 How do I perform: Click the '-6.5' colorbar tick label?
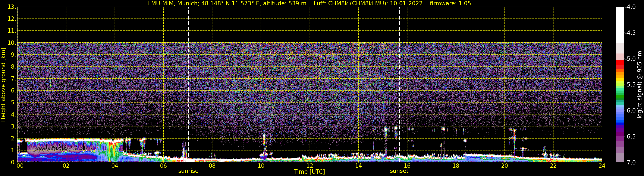(630, 137)
